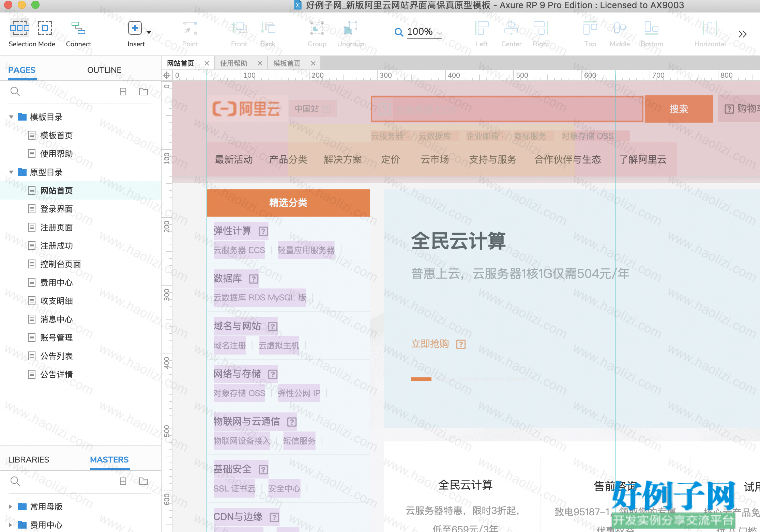Select the 控制台页面 page

point(60,264)
